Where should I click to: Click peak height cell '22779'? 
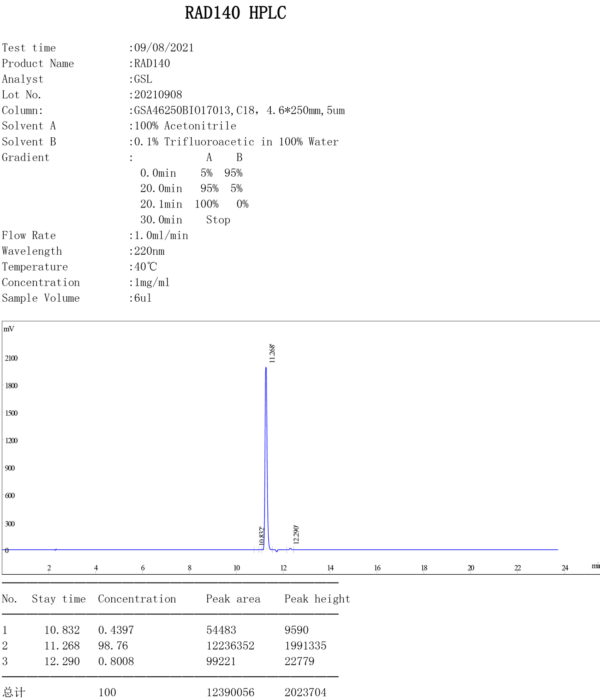(x=299, y=661)
